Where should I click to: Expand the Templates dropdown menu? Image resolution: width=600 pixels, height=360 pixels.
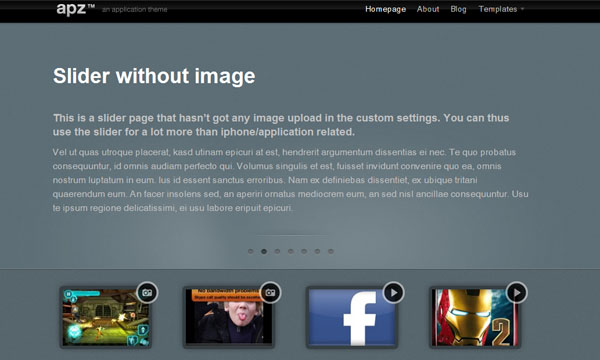(x=501, y=9)
